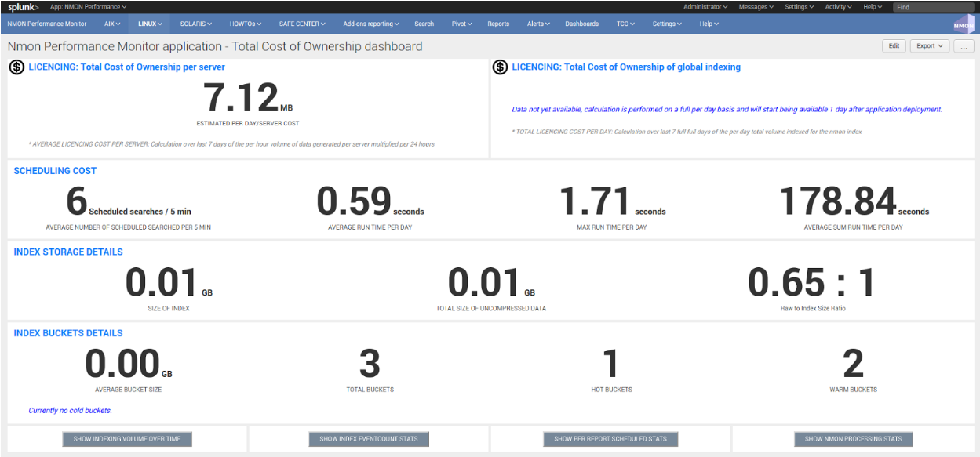This screenshot has height=457, width=980.
Task: Open the Administrator account menu
Action: (705, 7)
